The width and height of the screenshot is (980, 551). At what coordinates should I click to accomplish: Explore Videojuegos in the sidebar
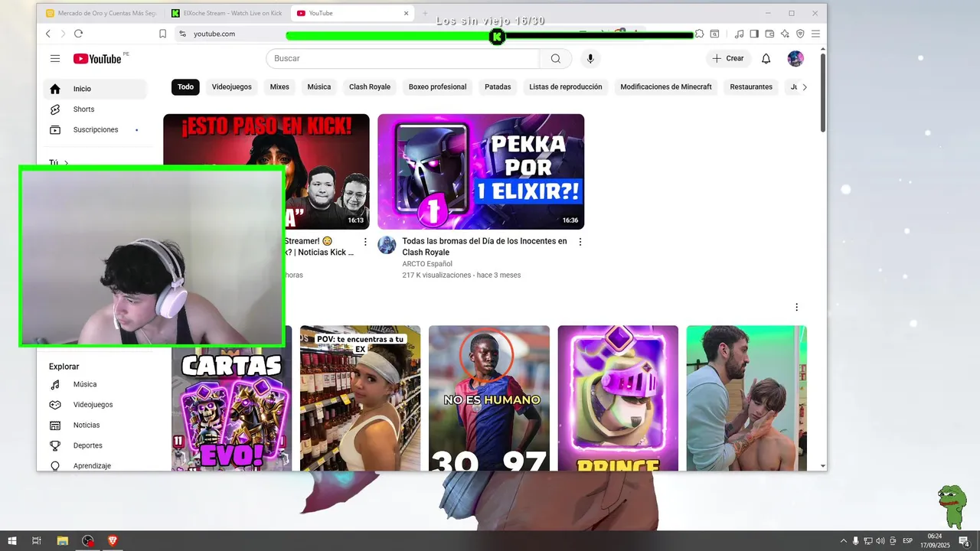[95, 405]
